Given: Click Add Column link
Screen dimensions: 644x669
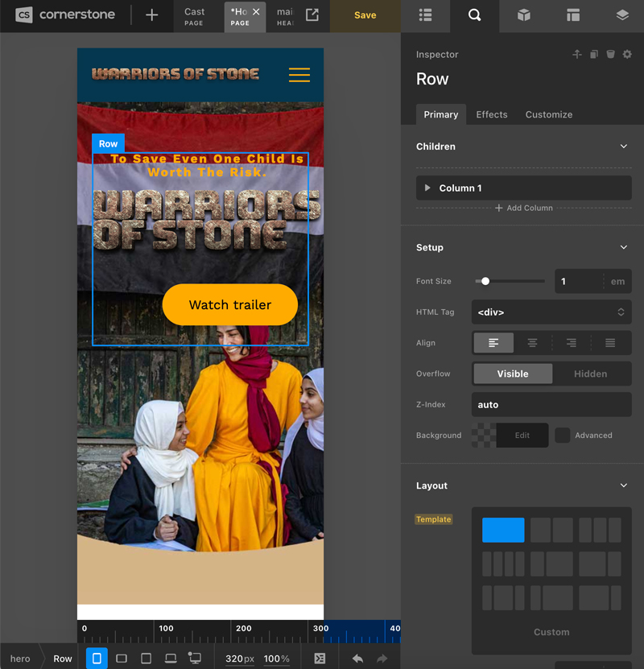Looking at the screenshot, I should [523, 208].
